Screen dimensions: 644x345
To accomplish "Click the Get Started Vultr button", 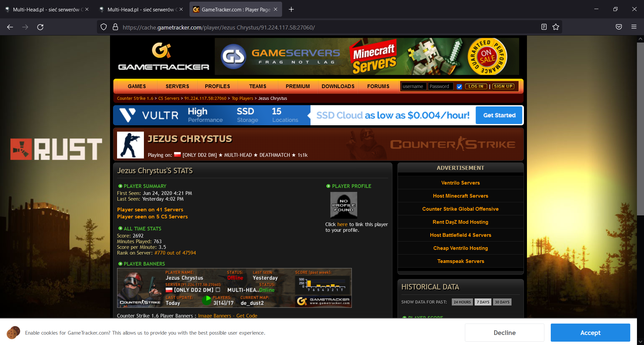I will pyautogui.click(x=499, y=115).
